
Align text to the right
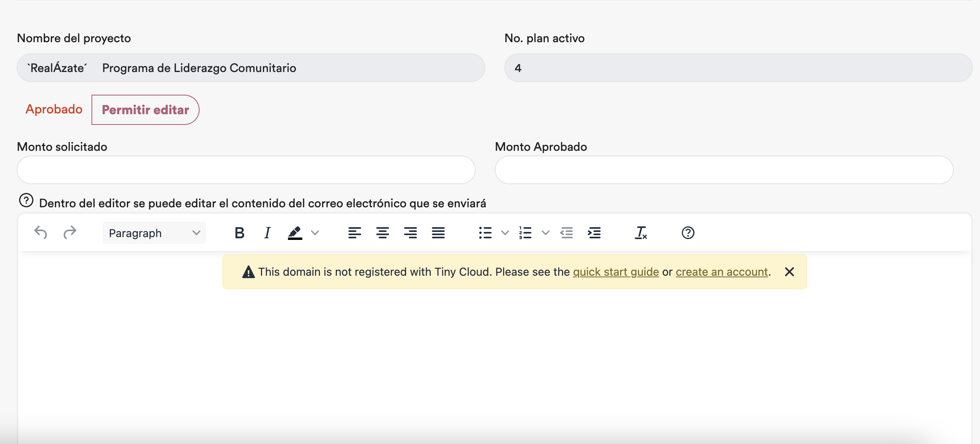(x=410, y=233)
